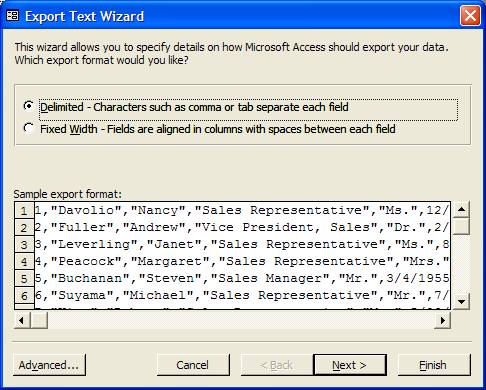
Task: Click the Advanced... button
Action: click(49, 365)
